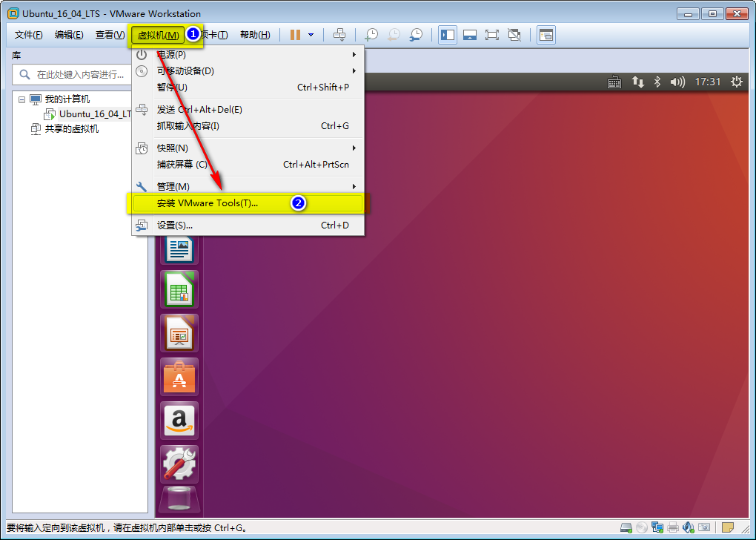Select 发送 Ctrl+Alt+Del(E) menu entry
Image resolution: width=756 pixels, height=540 pixels.
(x=248, y=110)
